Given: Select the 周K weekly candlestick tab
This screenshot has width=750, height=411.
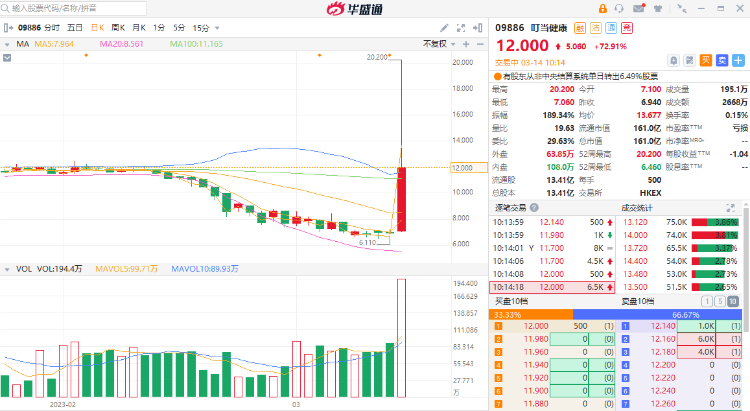Looking at the screenshot, I should pos(118,28).
